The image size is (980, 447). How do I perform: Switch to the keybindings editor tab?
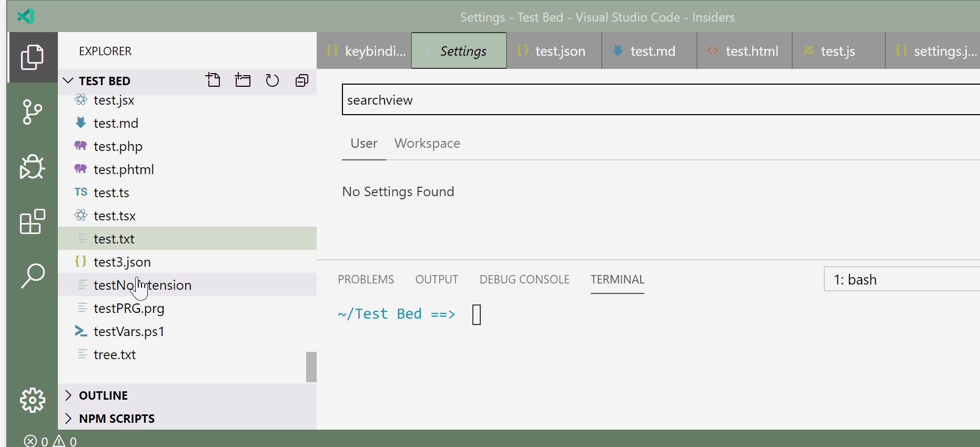pos(364,51)
